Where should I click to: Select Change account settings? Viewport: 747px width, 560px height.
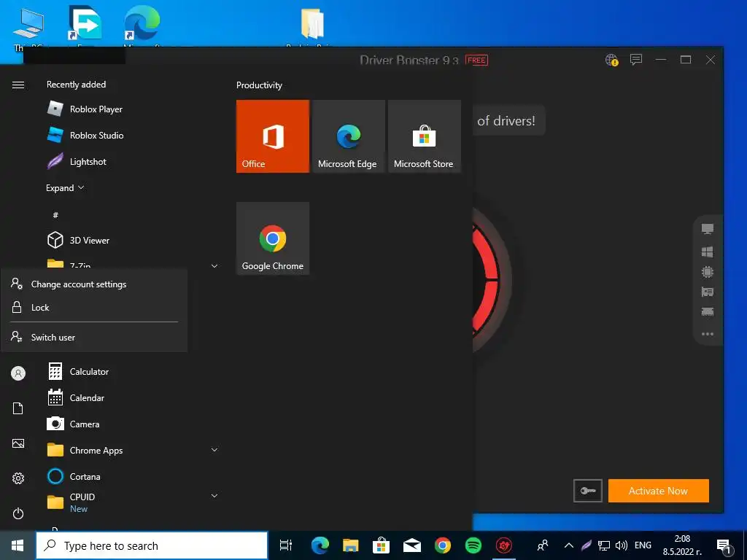(x=94, y=284)
